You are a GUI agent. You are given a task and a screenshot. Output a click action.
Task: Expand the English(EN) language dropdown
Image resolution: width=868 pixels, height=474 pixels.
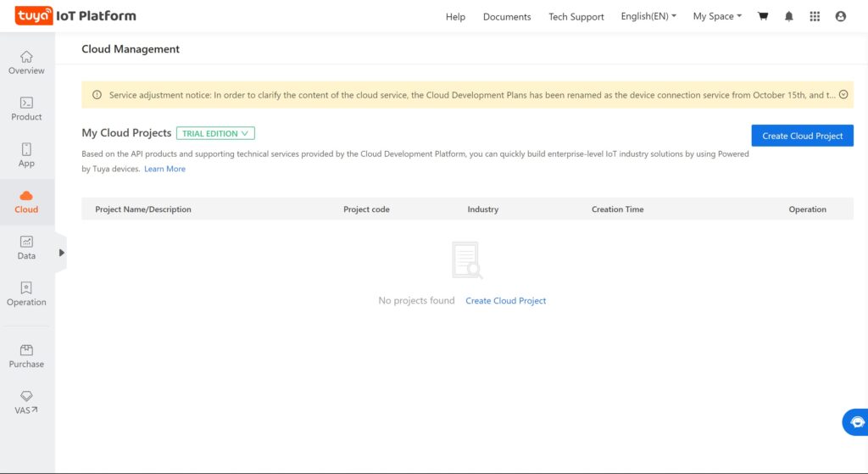tap(648, 16)
